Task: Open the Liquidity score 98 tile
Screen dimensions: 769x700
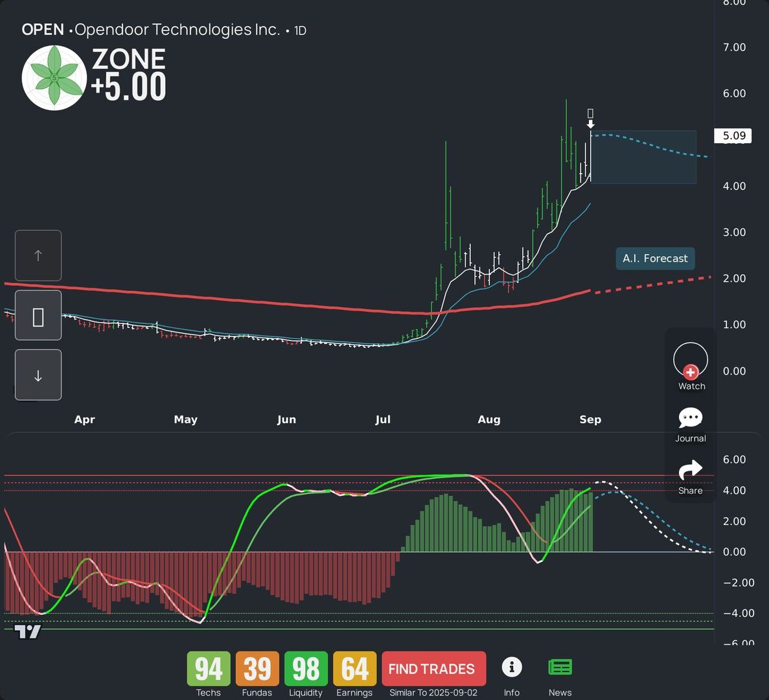Action: (306, 669)
